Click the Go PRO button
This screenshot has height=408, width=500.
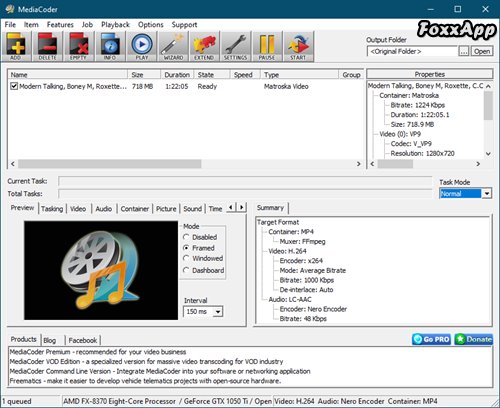431,339
